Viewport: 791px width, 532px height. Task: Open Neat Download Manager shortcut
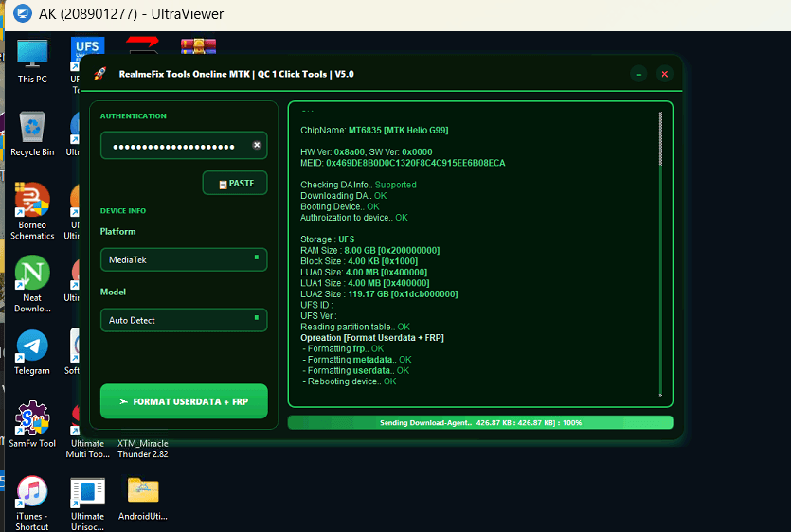32,284
